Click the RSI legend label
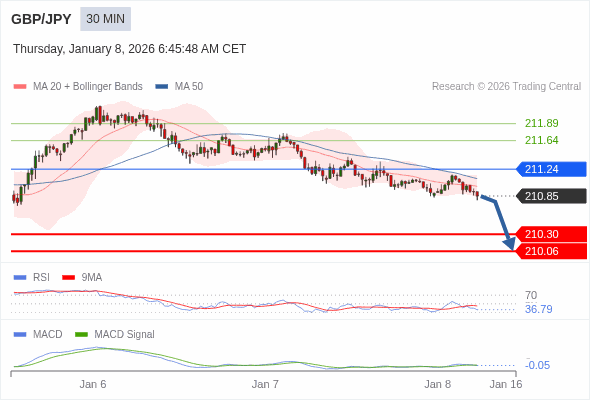This screenshot has height=400, width=590. [41, 277]
